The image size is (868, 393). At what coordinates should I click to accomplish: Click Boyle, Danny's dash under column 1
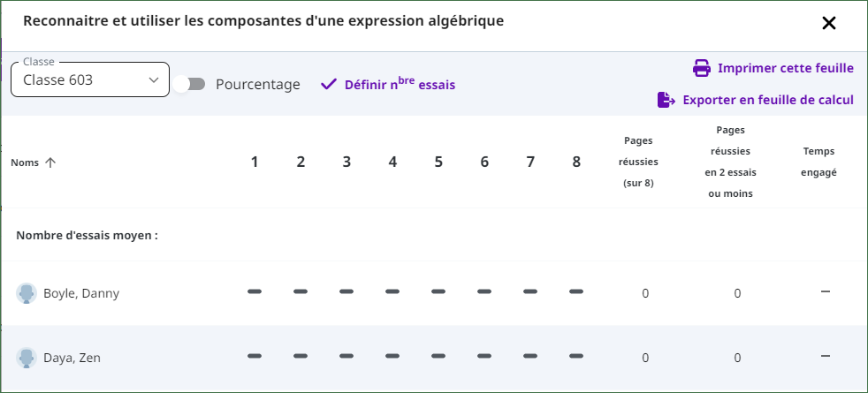255,291
